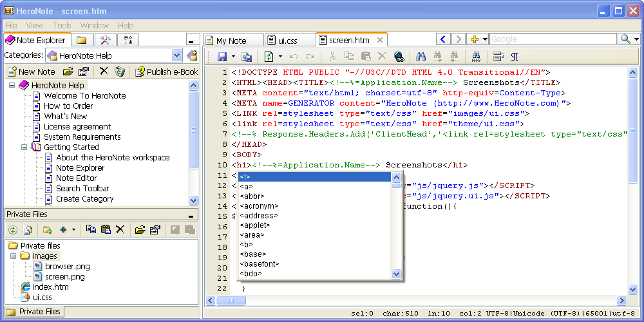Click the Copy icon in editor toolbar
The width and height of the screenshot is (644, 322).
click(349, 56)
